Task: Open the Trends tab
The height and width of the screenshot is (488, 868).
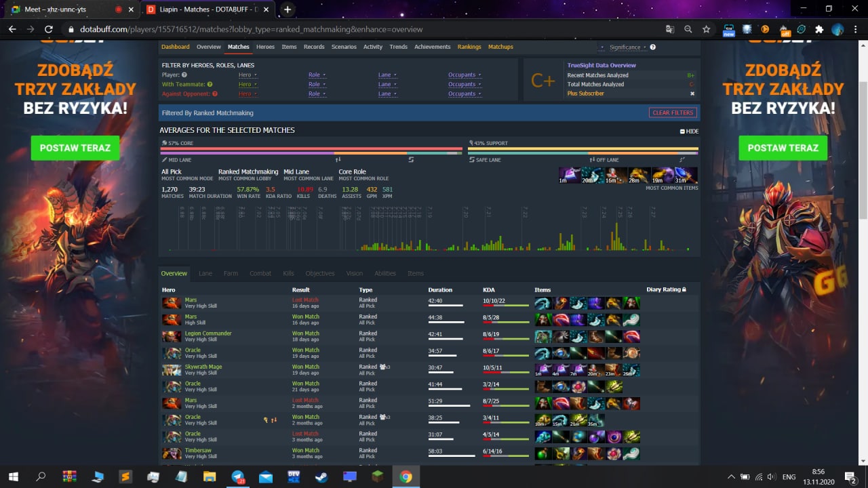Action: (398, 47)
